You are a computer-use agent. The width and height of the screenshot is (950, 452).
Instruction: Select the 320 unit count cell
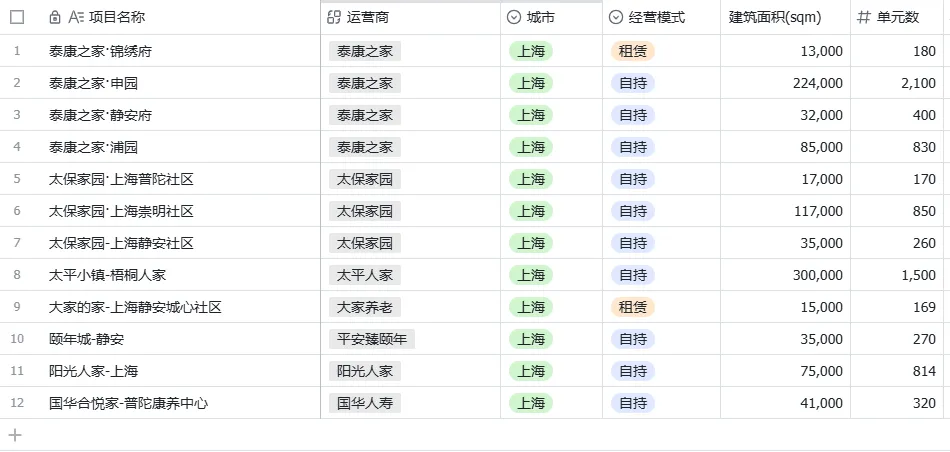897,403
